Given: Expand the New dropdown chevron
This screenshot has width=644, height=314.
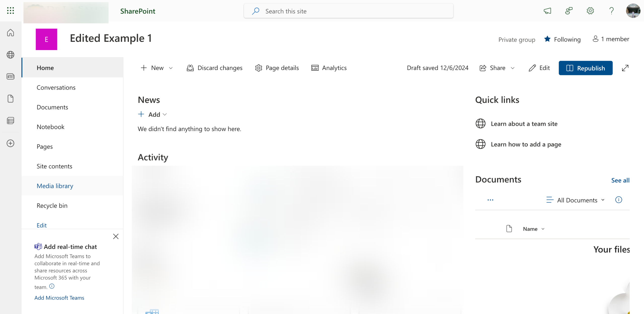Looking at the screenshot, I should [171, 68].
